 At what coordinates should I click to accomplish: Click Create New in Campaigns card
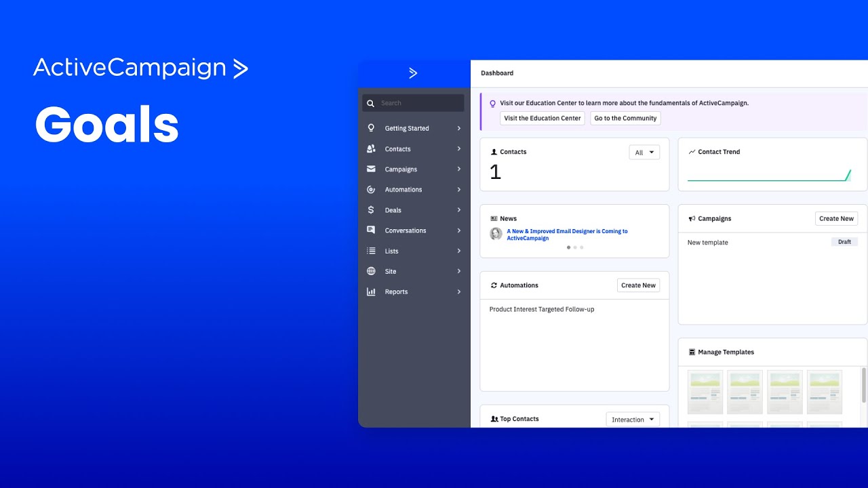pos(836,218)
